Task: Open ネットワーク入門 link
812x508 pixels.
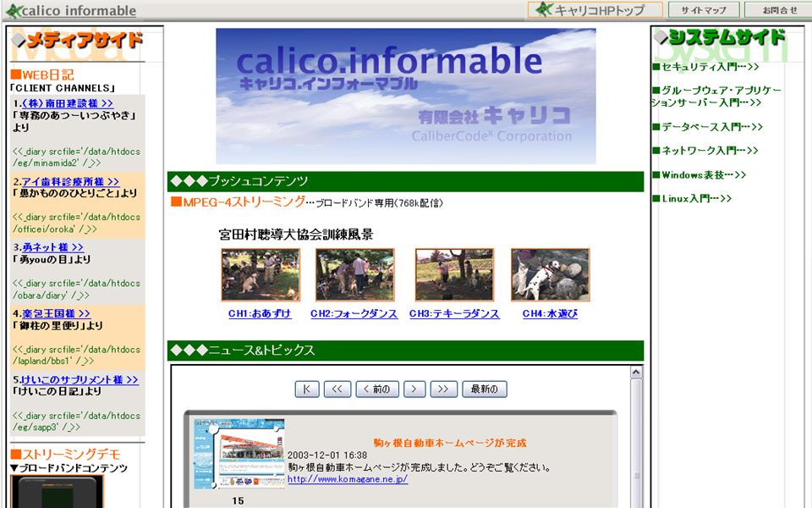Action: [705, 151]
